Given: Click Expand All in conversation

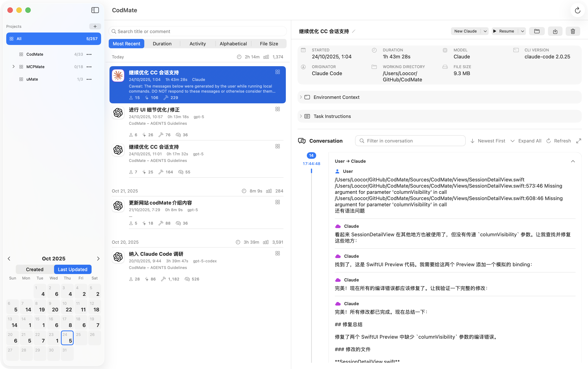Looking at the screenshot, I should pos(526,141).
